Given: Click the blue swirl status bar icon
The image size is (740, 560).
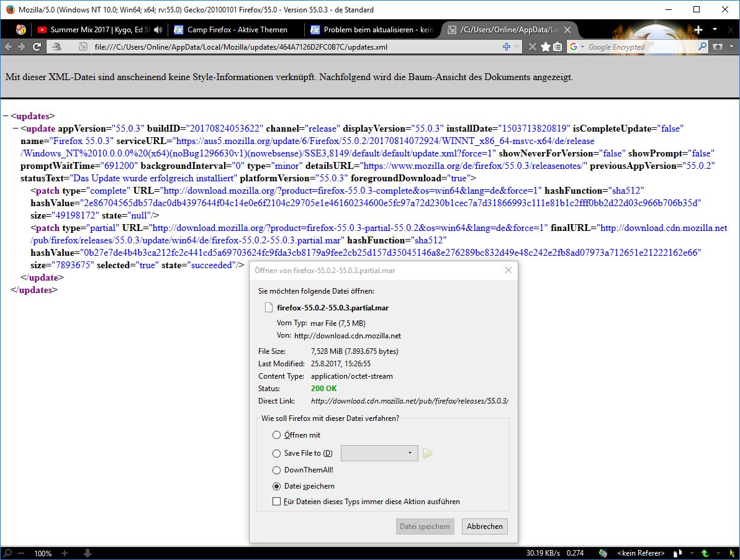Looking at the screenshot, I should (x=603, y=553).
